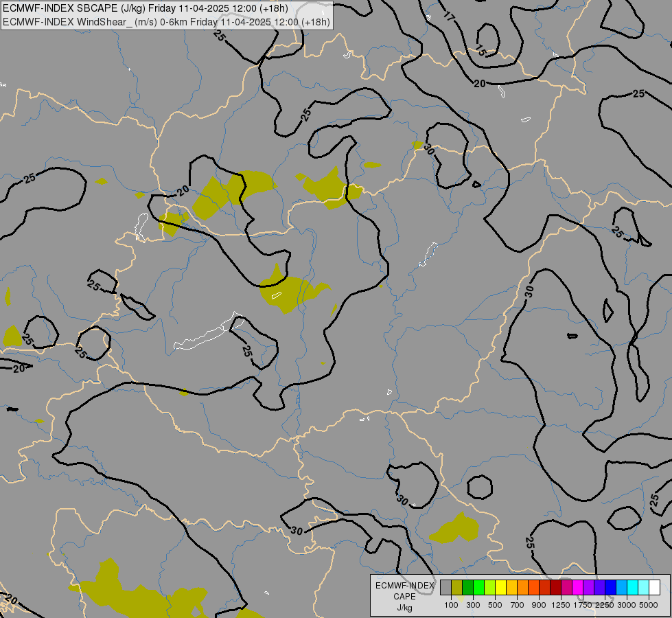Image resolution: width=672 pixels, height=618 pixels.
Task: Pick the pure yellow legend swatch
Action: point(500,588)
